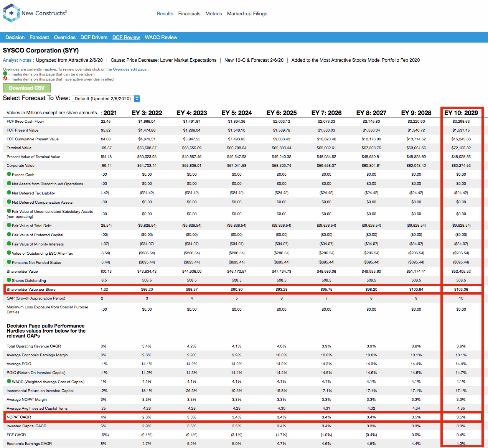Open the Select Forecast To View dropdown
Viewport: 488px width, 448px height.
pyautogui.click(x=106, y=99)
